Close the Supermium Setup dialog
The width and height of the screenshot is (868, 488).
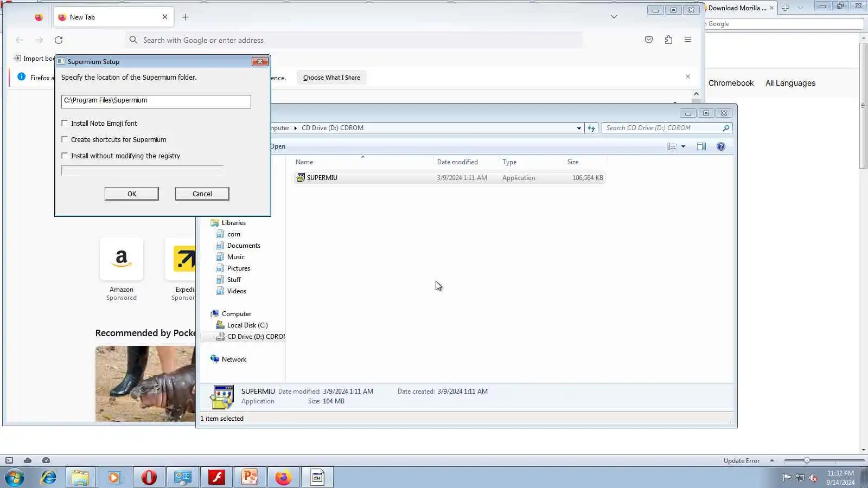point(260,61)
